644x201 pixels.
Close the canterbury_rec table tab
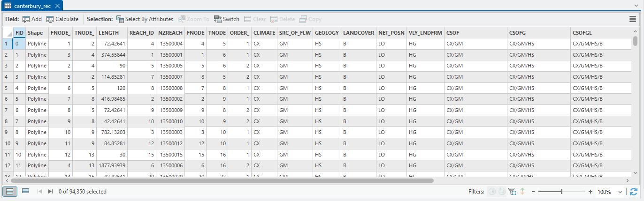click(57, 6)
